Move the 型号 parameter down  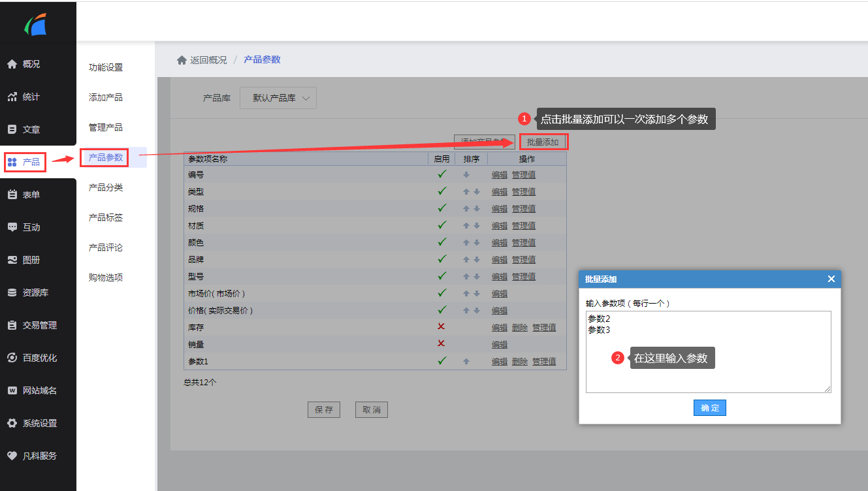477,277
